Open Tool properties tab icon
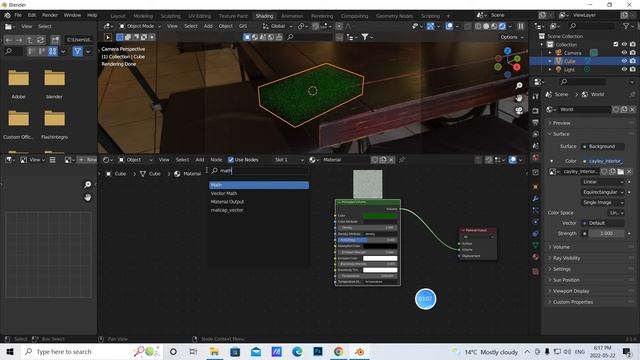 (536, 96)
